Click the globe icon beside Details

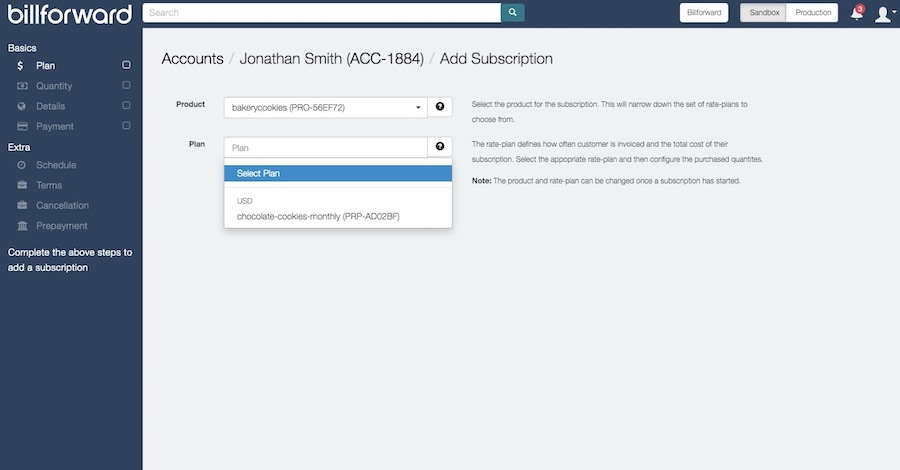tap(22, 106)
